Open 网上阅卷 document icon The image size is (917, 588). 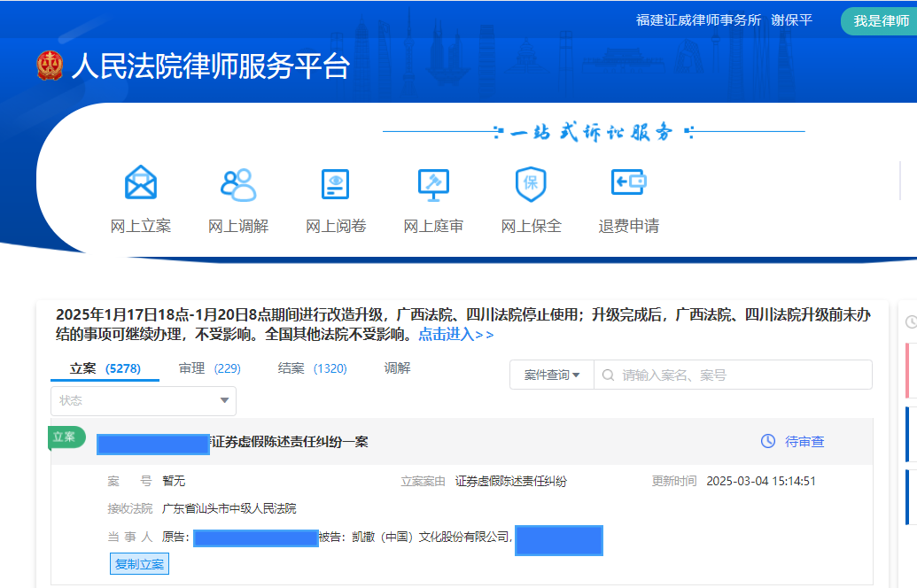pyautogui.click(x=336, y=184)
